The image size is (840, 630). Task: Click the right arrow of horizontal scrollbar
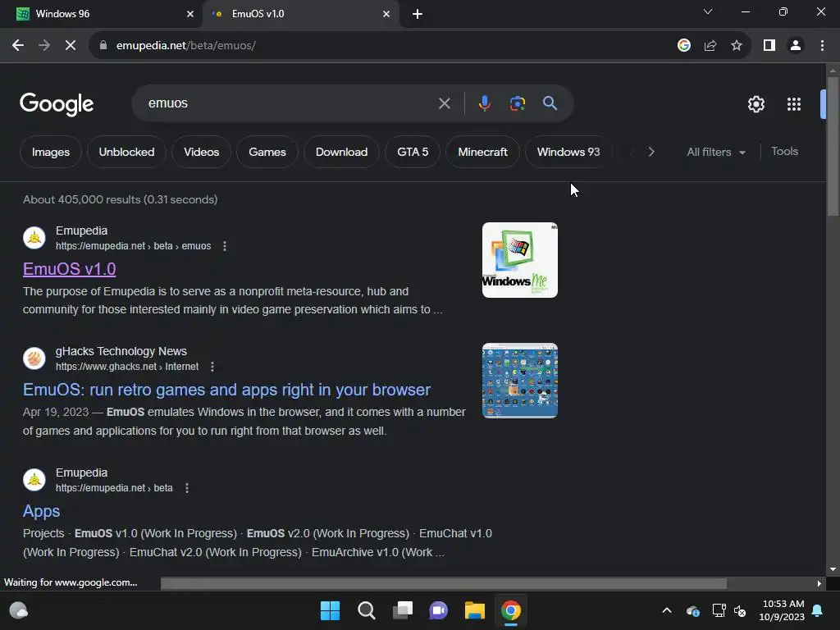pos(819,583)
